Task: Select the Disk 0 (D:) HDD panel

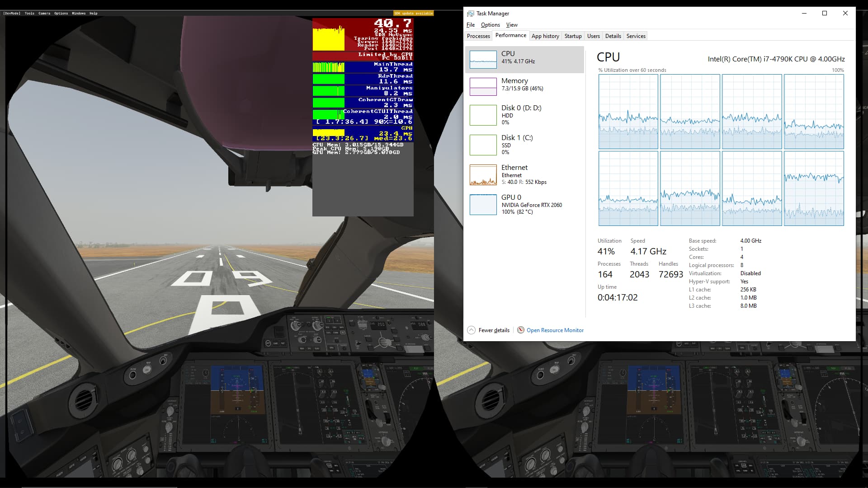Action: click(x=524, y=115)
